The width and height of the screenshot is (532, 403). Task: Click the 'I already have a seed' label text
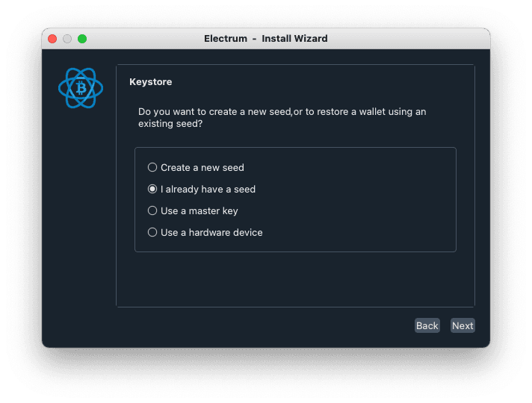[x=208, y=190]
